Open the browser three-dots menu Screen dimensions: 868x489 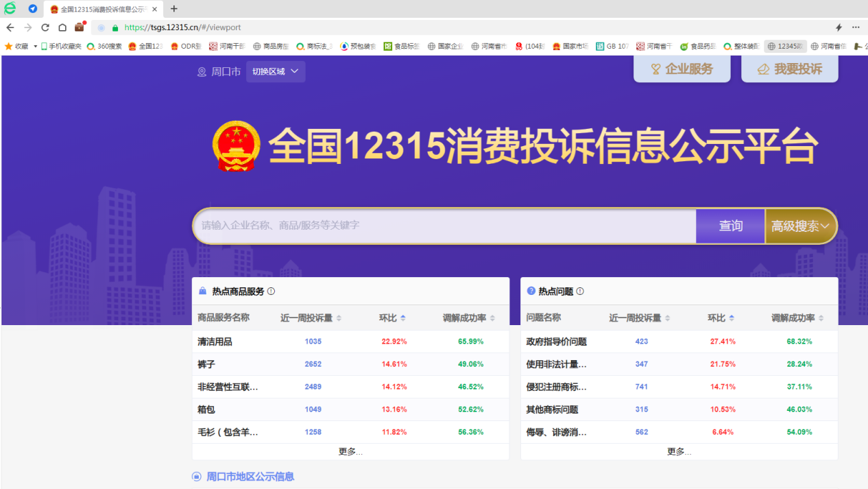(x=856, y=27)
